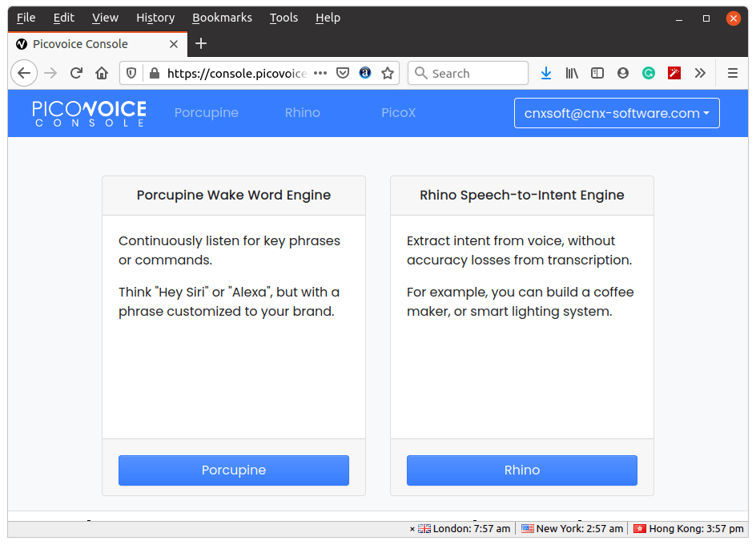Open the Tools menu
The height and width of the screenshot is (545, 756).
click(283, 18)
